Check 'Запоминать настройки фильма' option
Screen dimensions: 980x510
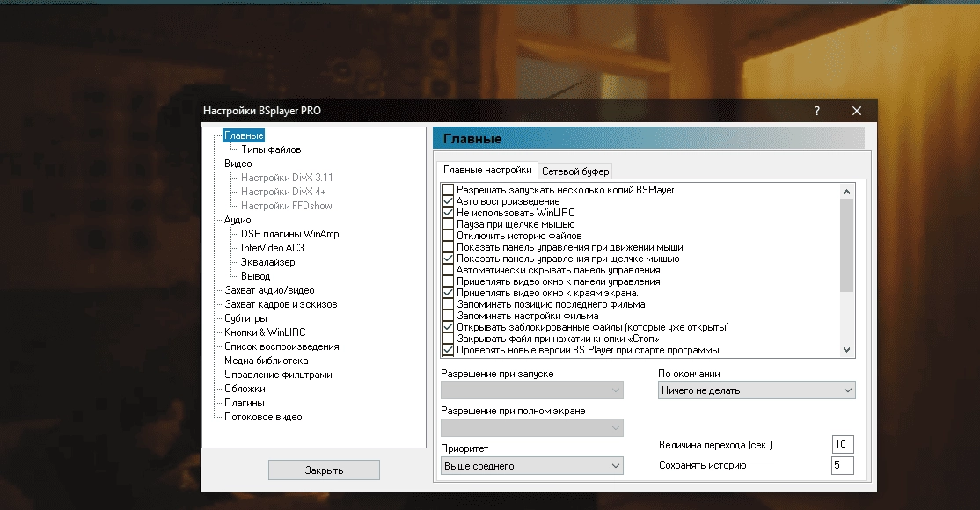(x=448, y=316)
